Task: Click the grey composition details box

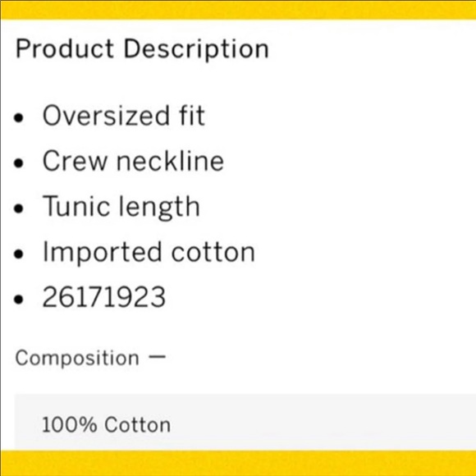Action: click(x=245, y=422)
